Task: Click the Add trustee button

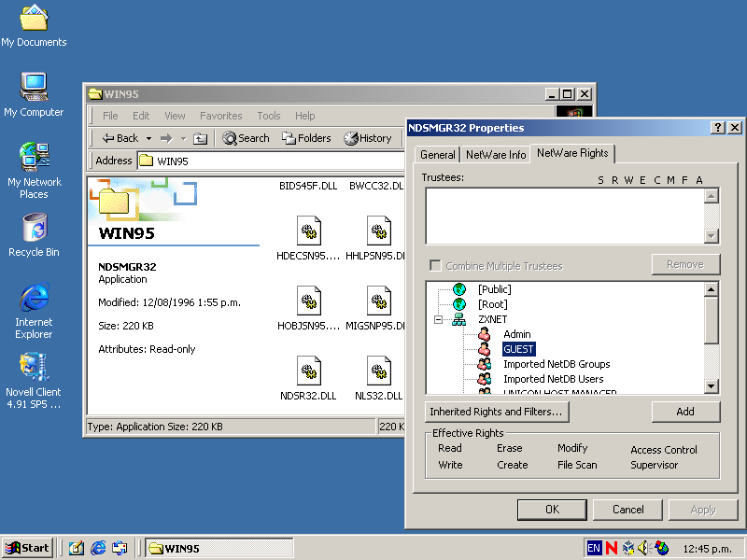Action: pyautogui.click(x=685, y=412)
